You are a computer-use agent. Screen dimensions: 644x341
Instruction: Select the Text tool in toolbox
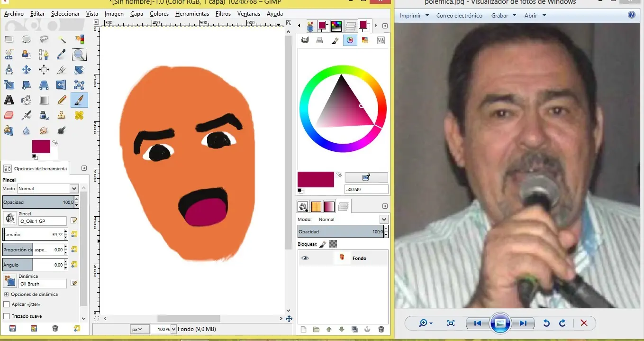[9, 100]
